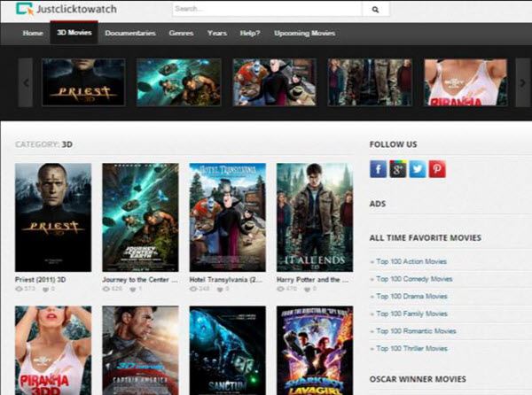Open the Genres menu
Image resolution: width=532 pixels, height=395 pixels.
pos(181,33)
